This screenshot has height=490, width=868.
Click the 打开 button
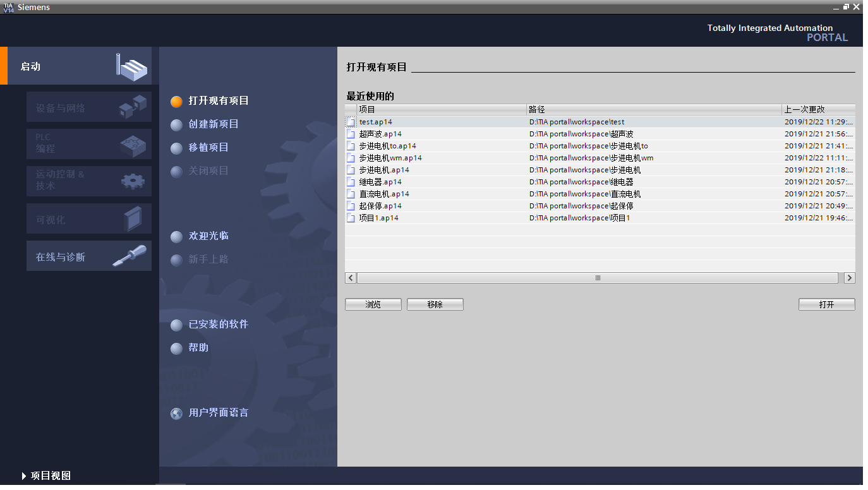(x=827, y=304)
